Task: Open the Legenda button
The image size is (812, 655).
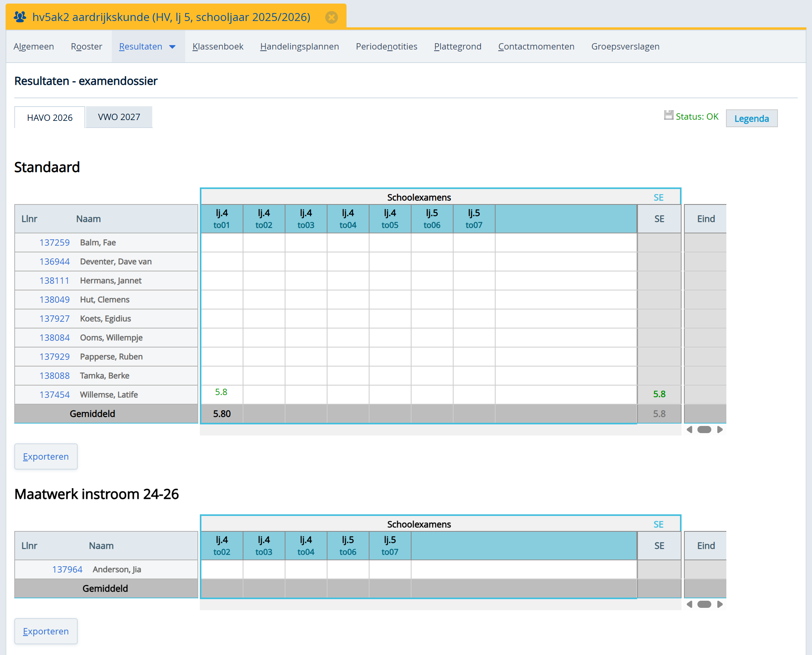Action: point(751,118)
